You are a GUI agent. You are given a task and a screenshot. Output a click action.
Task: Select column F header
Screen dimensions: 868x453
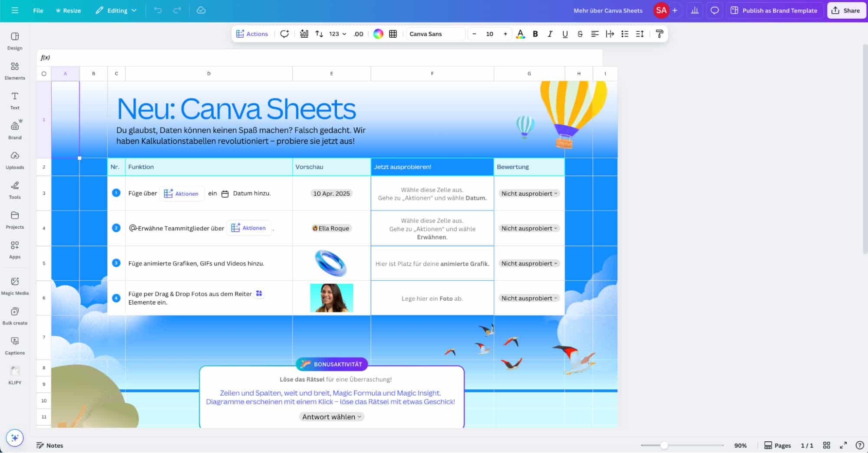point(432,74)
